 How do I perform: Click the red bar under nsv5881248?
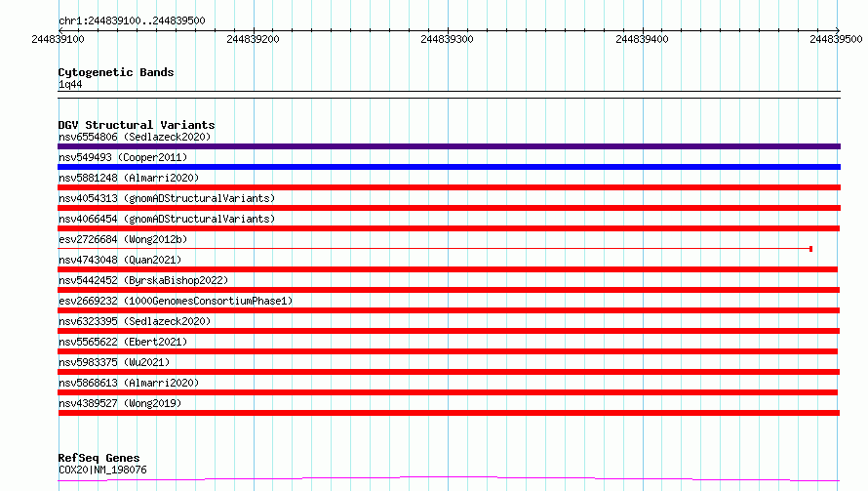coord(449,187)
